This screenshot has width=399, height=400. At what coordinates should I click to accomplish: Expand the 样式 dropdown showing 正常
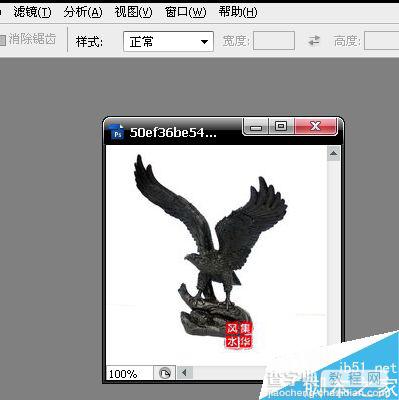pyautogui.click(x=168, y=42)
